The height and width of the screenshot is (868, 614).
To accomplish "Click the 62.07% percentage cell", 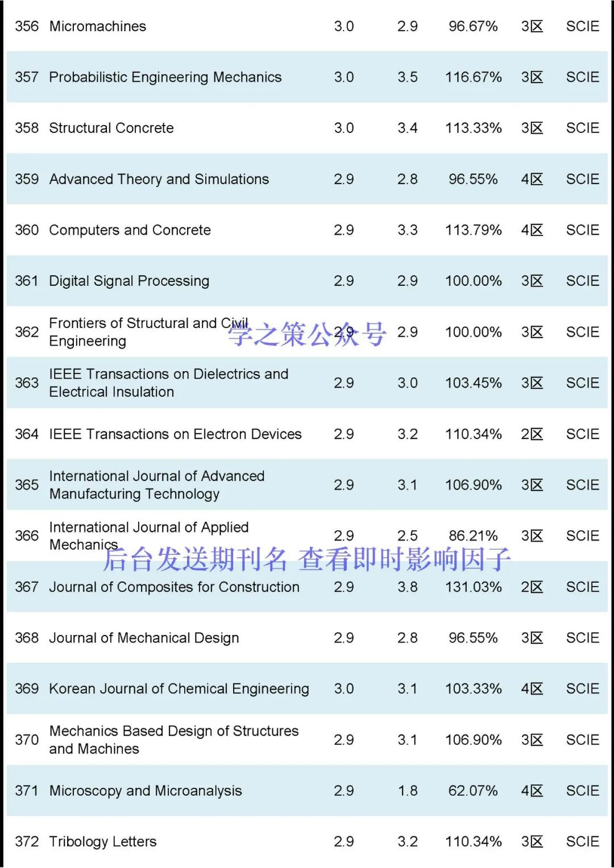I will click(x=473, y=791).
